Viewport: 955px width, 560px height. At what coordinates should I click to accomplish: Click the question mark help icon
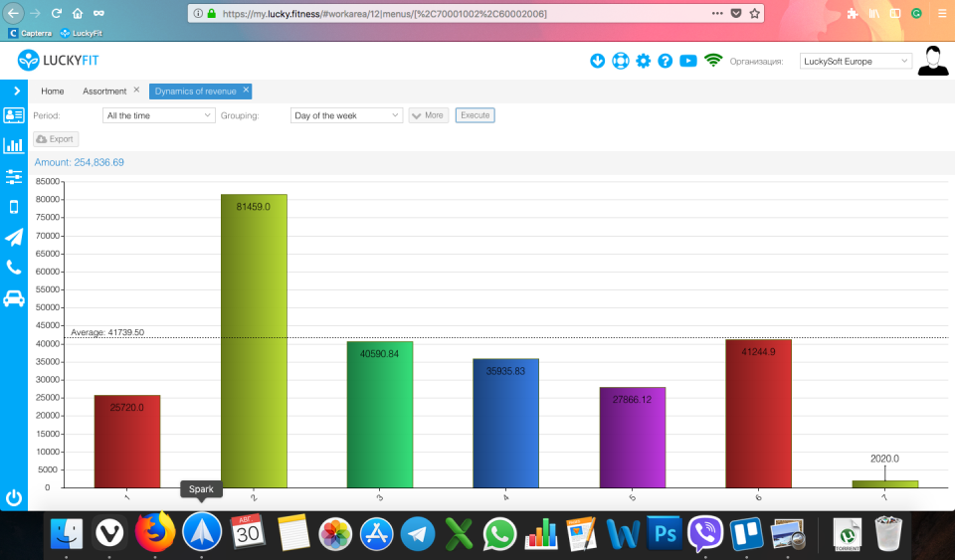666,61
